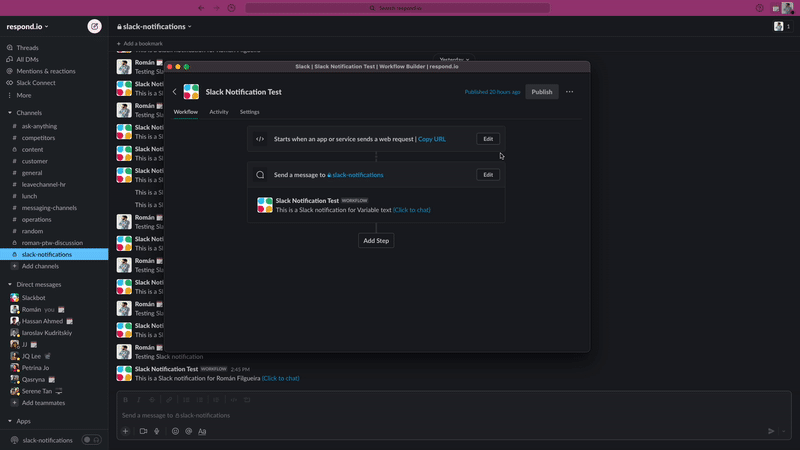Open the emoji picker

(175, 431)
